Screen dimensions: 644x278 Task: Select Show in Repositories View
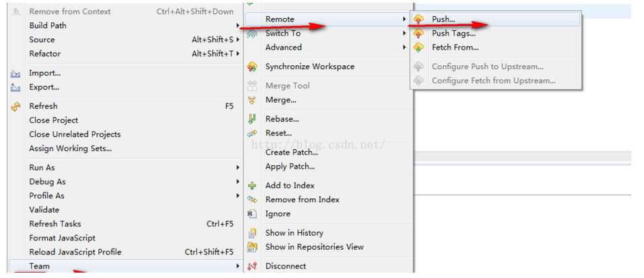pos(314,247)
